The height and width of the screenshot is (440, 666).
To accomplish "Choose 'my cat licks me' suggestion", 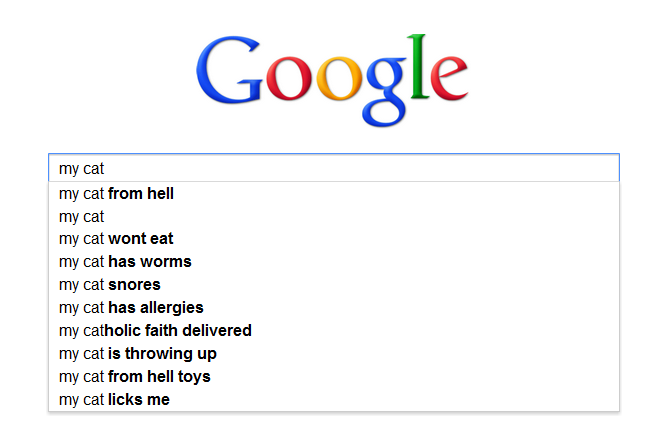I will pyautogui.click(x=114, y=400).
